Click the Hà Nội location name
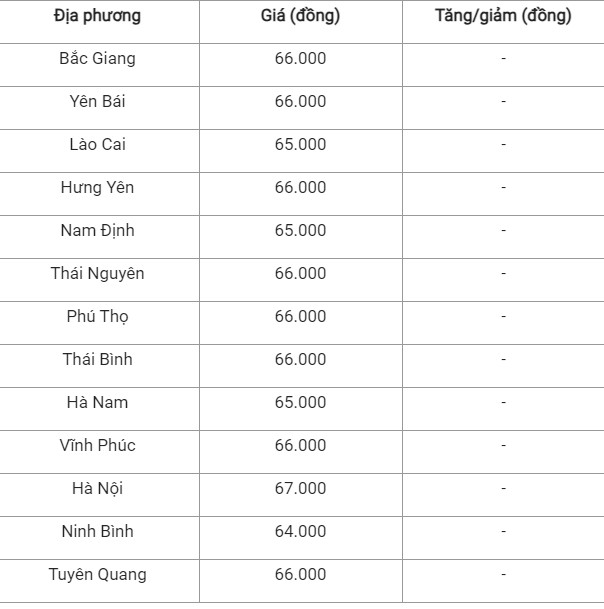Screen dimensions: 604x609 [x=97, y=489]
